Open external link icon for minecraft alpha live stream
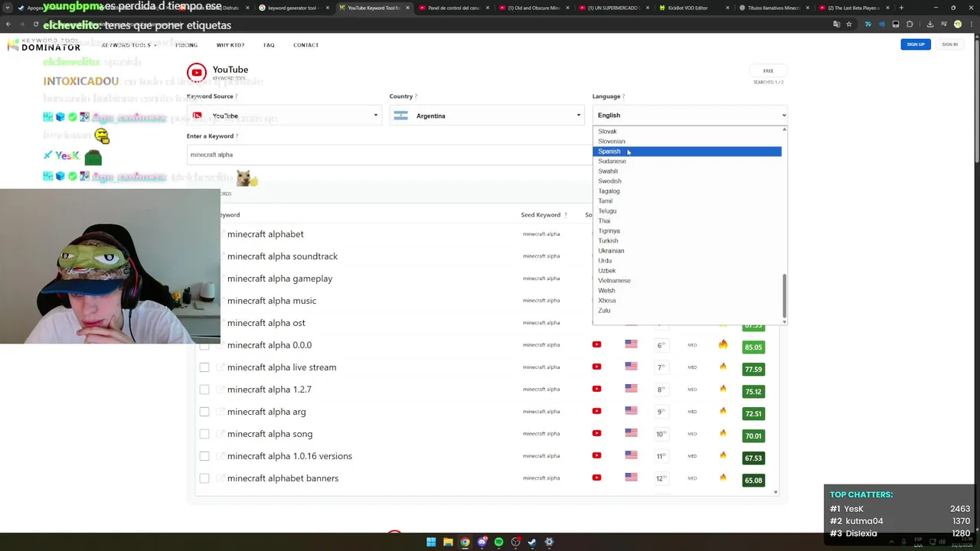Image resolution: width=980 pixels, height=551 pixels. point(220,367)
